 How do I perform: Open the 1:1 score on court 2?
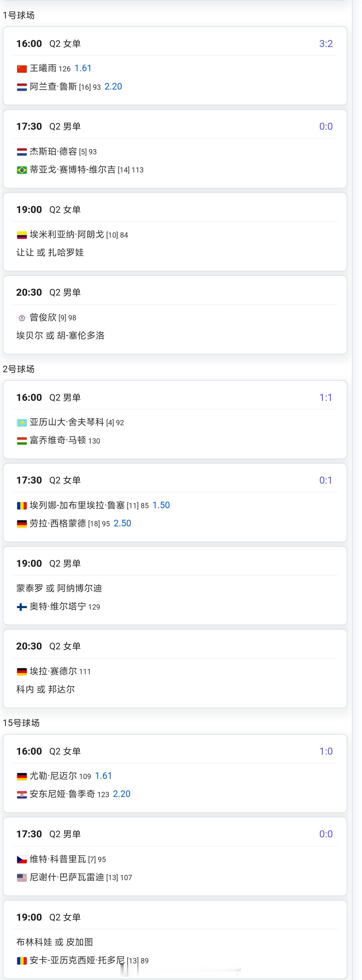click(326, 398)
